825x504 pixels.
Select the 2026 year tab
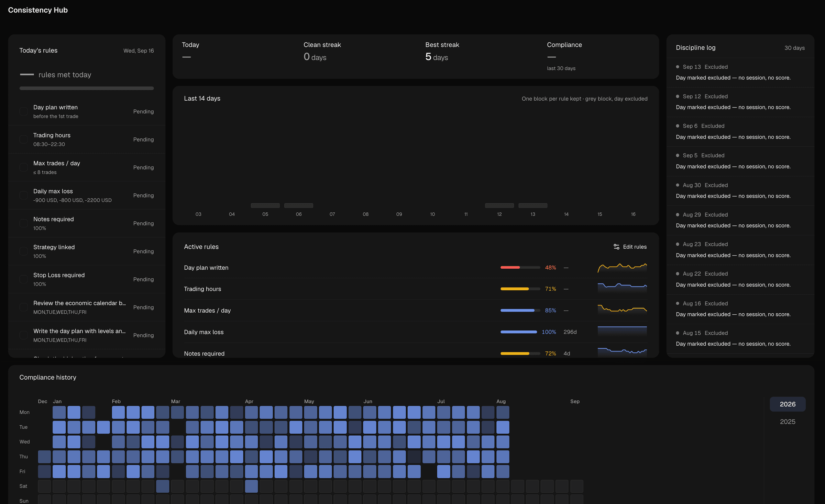[x=787, y=404]
